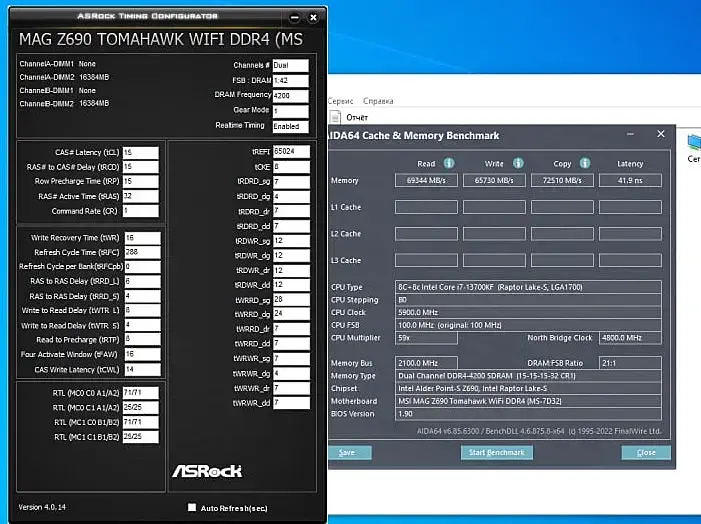Click the RAS to RAS Delay (tRRD_S) field

(x=142, y=296)
